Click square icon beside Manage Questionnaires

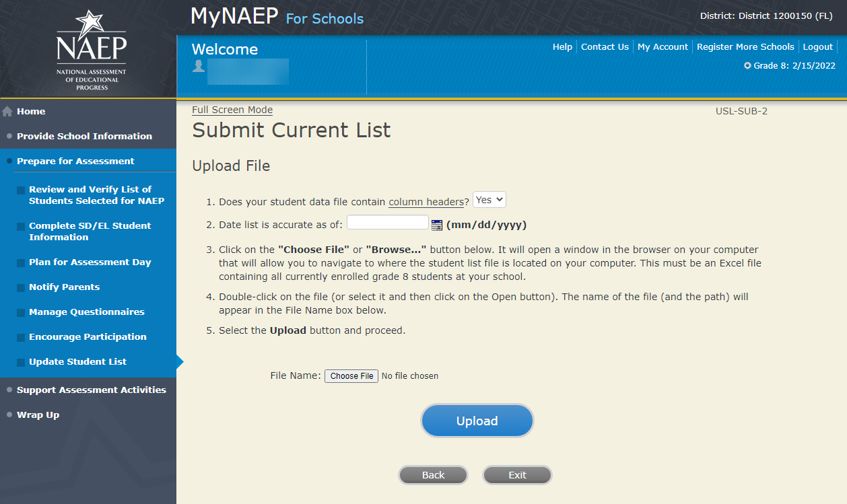[x=21, y=313]
